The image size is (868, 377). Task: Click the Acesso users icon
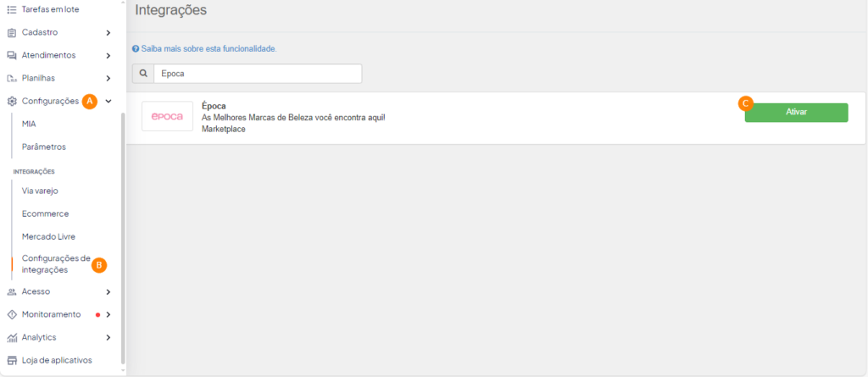click(x=11, y=291)
